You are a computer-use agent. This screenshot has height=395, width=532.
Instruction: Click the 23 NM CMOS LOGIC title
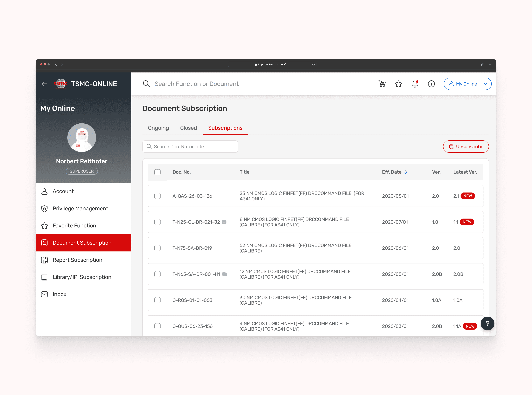click(x=302, y=196)
